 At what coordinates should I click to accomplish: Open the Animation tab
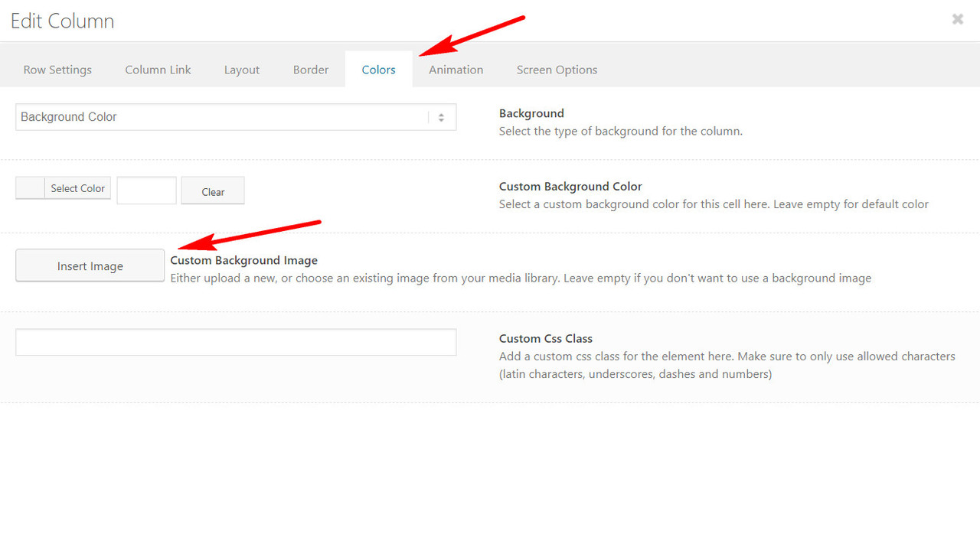tap(456, 70)
